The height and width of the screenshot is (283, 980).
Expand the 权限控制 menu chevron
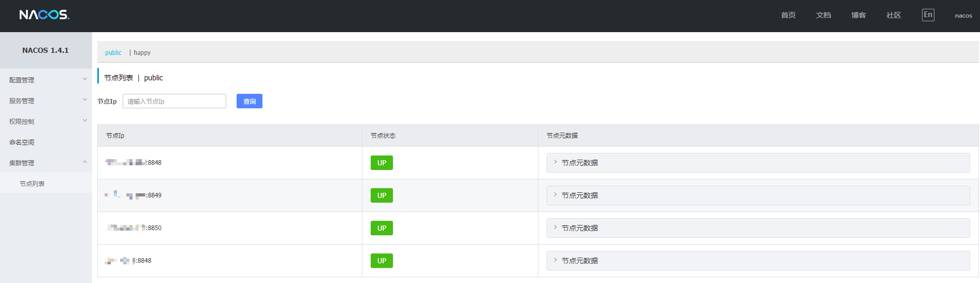[85, 121]
